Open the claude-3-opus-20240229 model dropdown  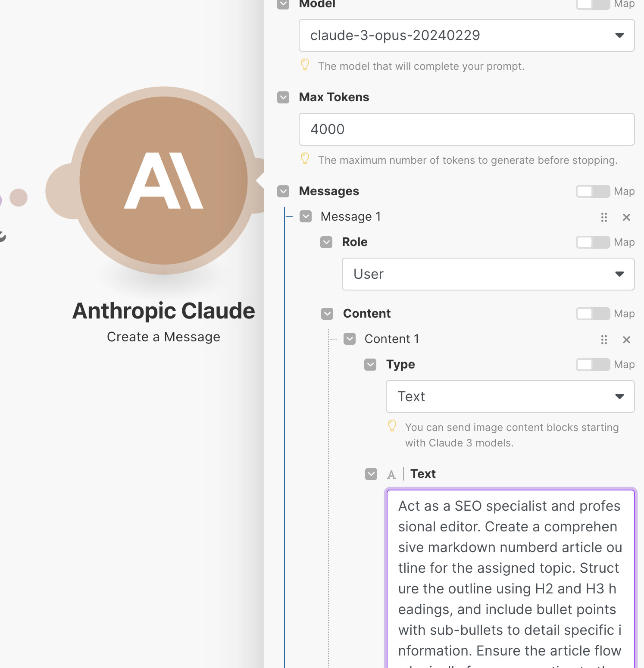(466, 35)
